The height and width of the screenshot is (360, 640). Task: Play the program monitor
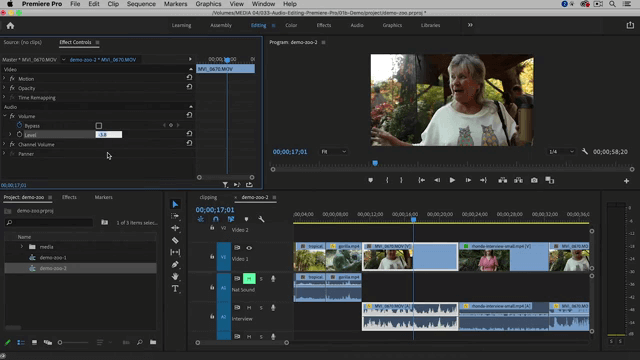click(452, 180)
